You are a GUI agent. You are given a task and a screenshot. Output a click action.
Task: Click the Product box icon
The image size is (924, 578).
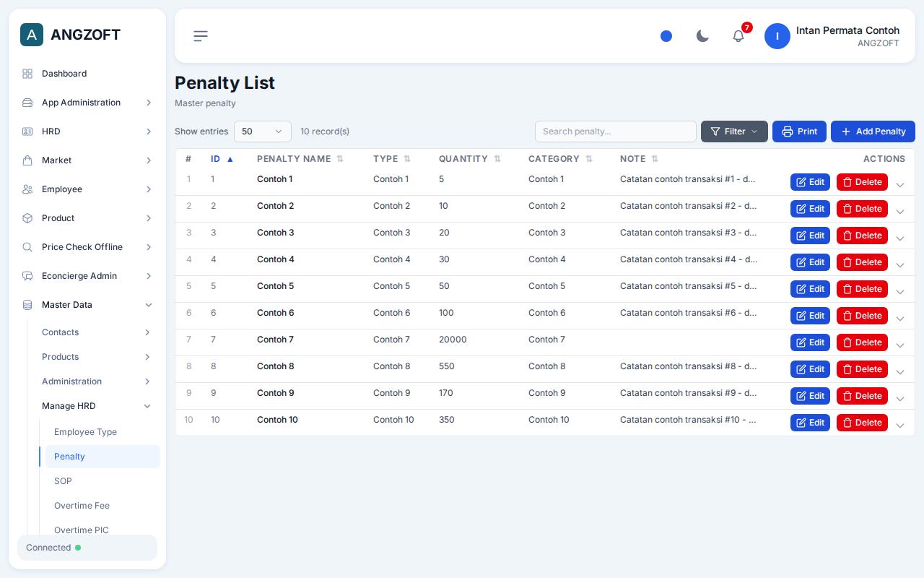click(x=27, y=218)
